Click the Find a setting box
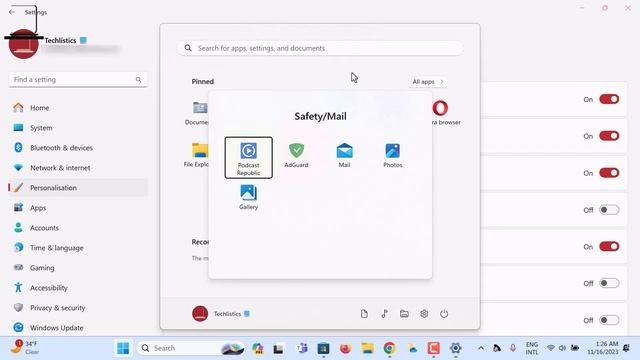640x360 pixels. click(x=78, y=80)
